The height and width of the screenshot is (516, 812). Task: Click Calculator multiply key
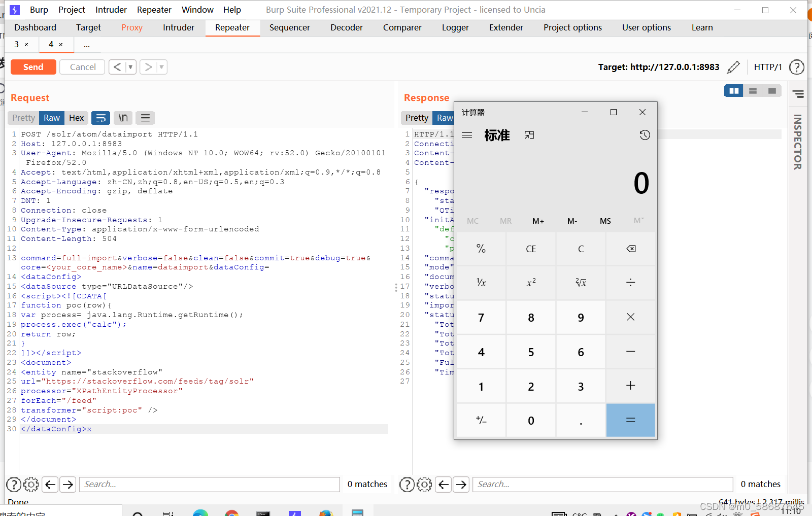click(631, 317)
